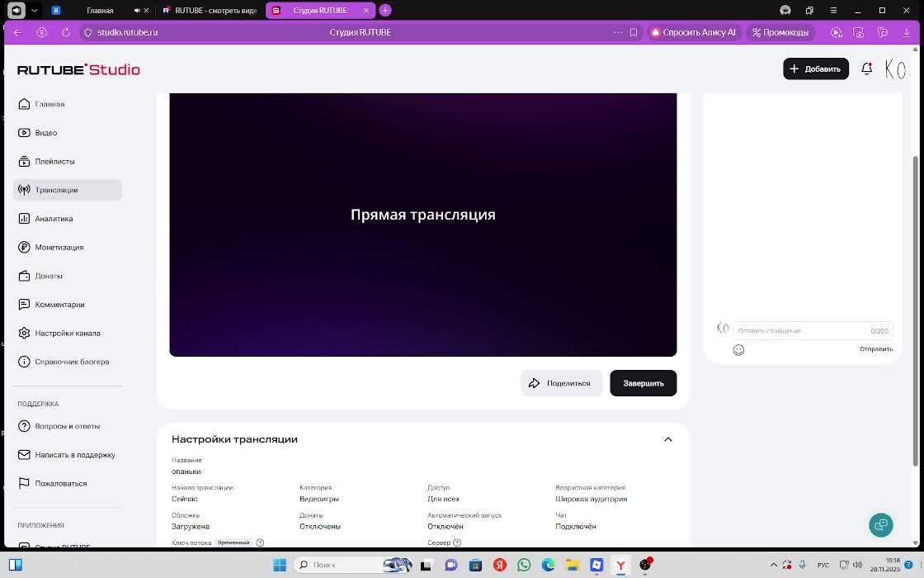Click the page vertical scrollbar
Image resolution: width=924 pixels, height=578 pixels.
pos(915,310)
